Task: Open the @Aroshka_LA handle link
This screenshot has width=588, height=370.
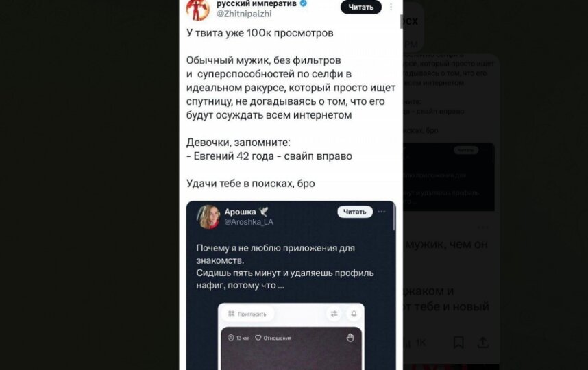Action: coord(249,222)
